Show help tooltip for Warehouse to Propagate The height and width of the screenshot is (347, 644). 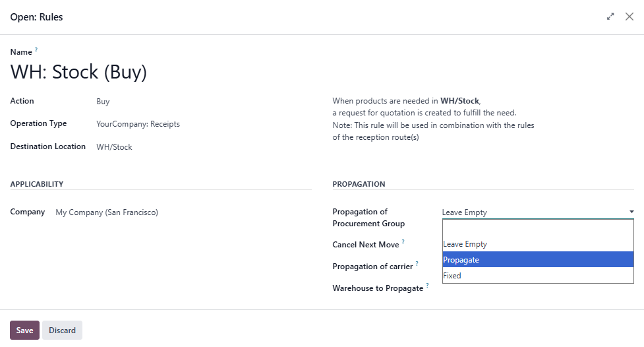pos(427,286)
